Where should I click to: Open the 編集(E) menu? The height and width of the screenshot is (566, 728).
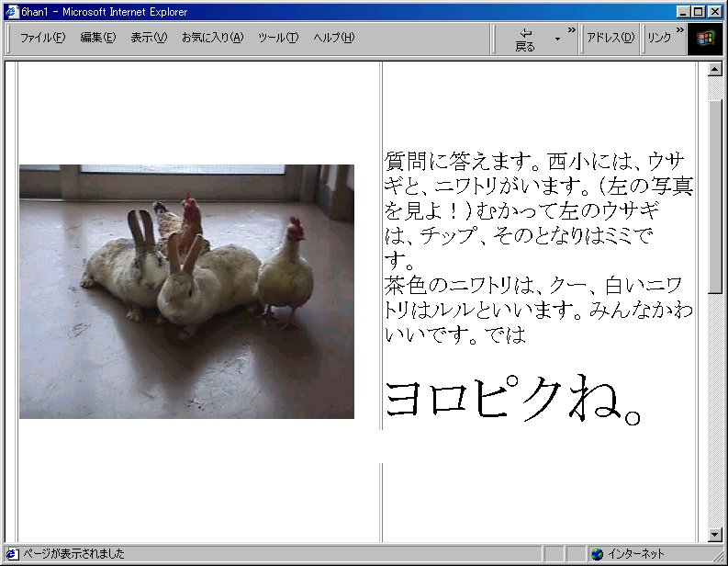coord(98,38)
